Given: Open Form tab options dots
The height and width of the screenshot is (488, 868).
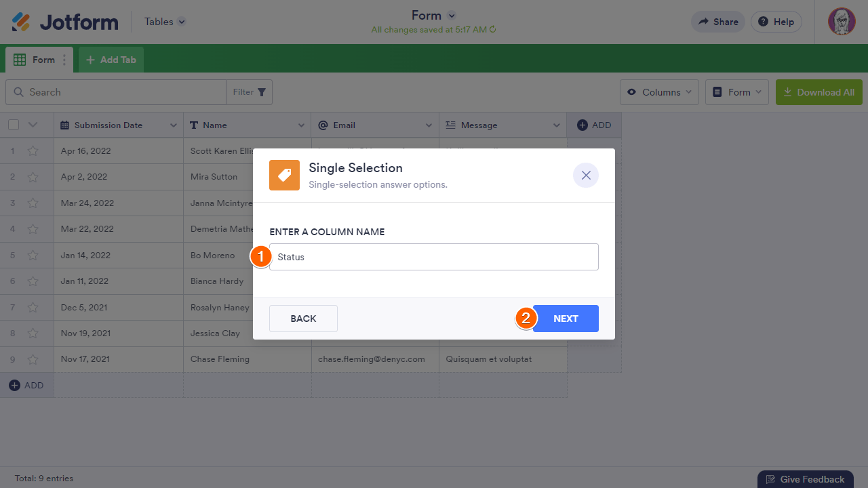Looking at the screenshot, I should click(x=64, y=60).
